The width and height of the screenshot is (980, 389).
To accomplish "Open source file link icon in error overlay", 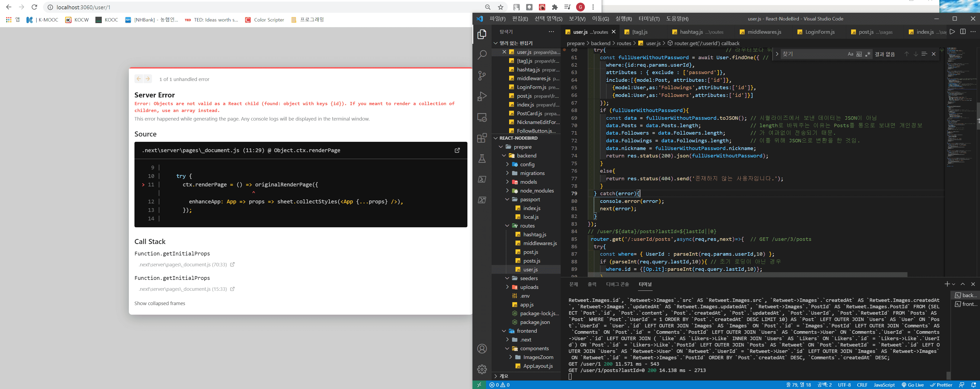I will pos(457,150).
